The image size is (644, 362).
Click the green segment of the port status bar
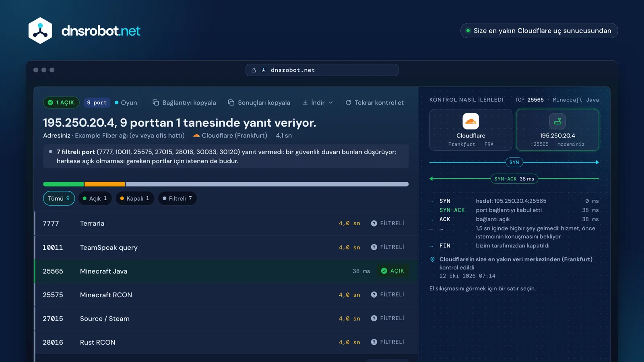[63, 184]
